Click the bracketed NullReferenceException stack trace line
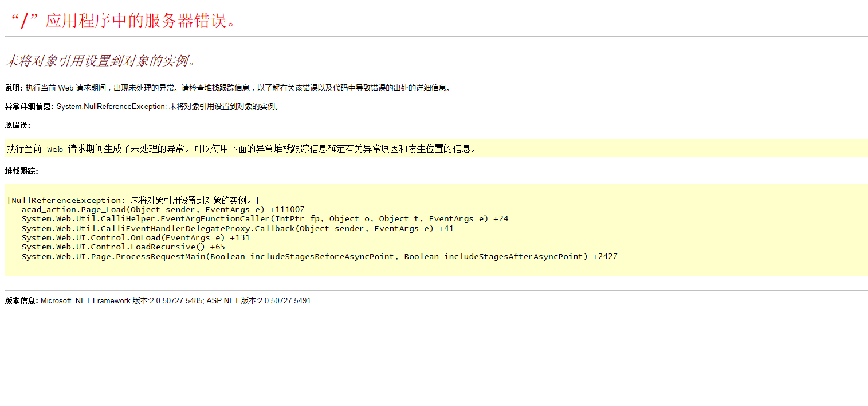This screenshot has height=406, width=868. (x=133, y=200)
